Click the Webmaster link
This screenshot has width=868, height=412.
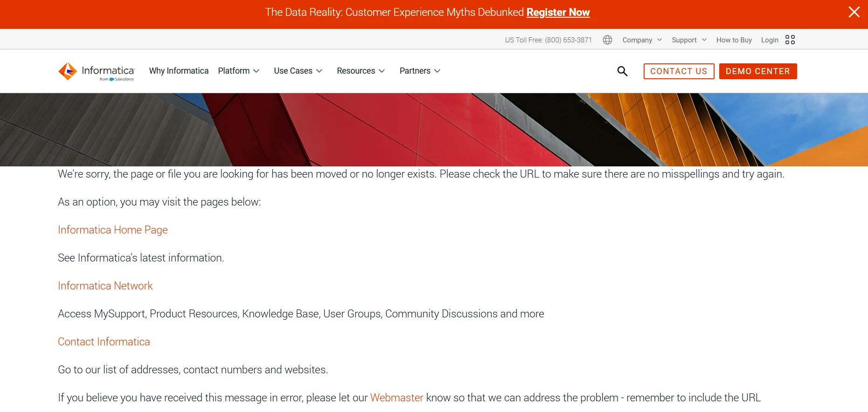pyautogui.click(x=397, y=398)
